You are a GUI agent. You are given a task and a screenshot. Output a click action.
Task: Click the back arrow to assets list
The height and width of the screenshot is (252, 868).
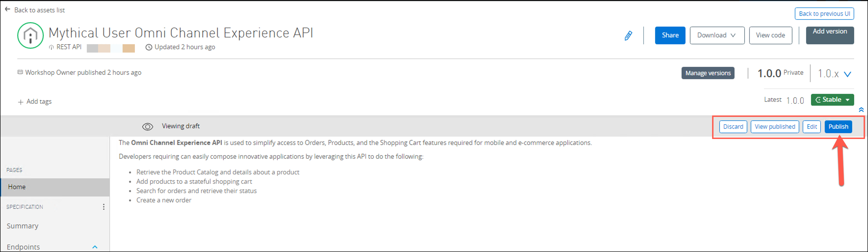click(x=7, y=9)
